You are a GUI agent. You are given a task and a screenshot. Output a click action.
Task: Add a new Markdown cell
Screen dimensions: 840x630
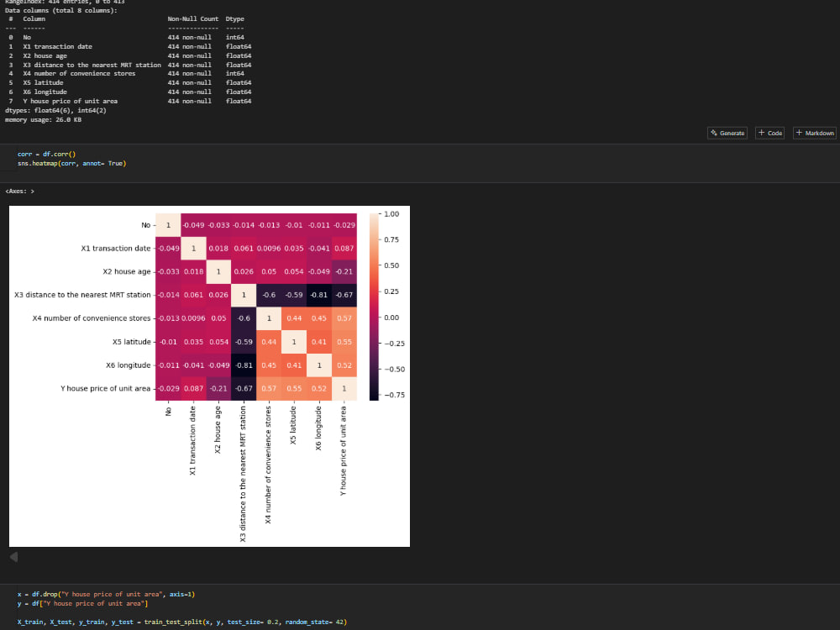point(814,133)
